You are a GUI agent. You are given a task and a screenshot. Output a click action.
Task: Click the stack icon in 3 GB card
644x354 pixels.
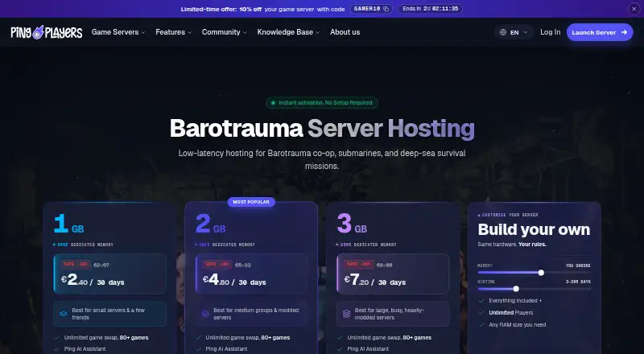[x=347, y=314]
